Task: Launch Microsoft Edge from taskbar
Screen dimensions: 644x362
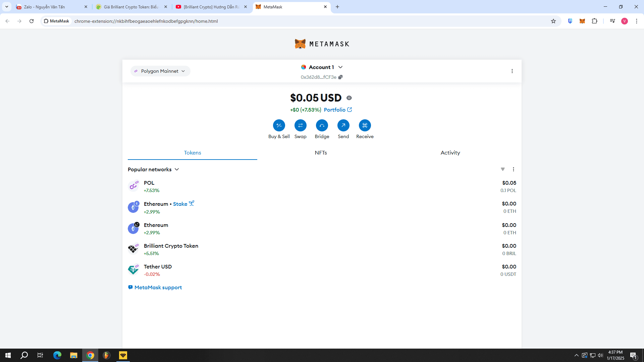Action: pos(57,355)
